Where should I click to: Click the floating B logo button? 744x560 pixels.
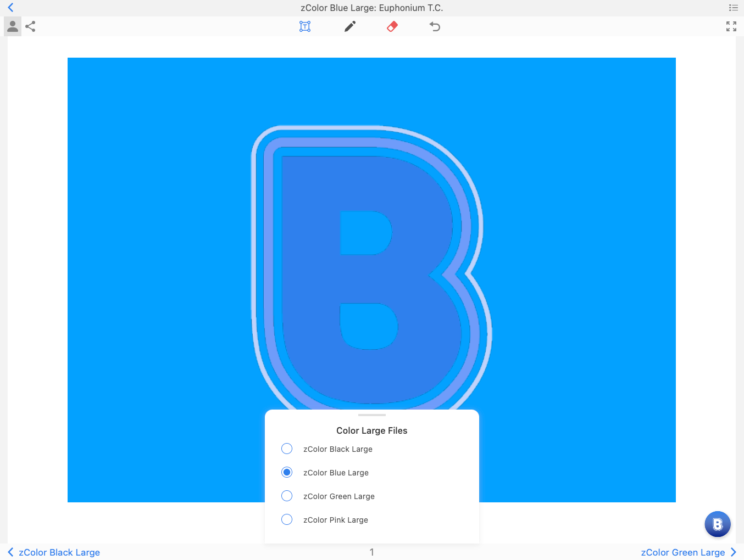(x=718, y=524)
